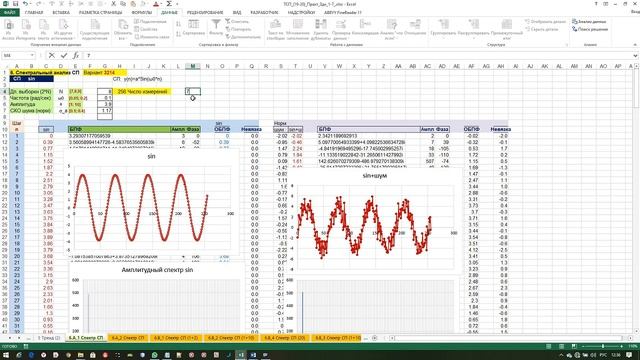This screenshot has width=640, height=360.
Task: Import data from text file
Action: point(43,30)
